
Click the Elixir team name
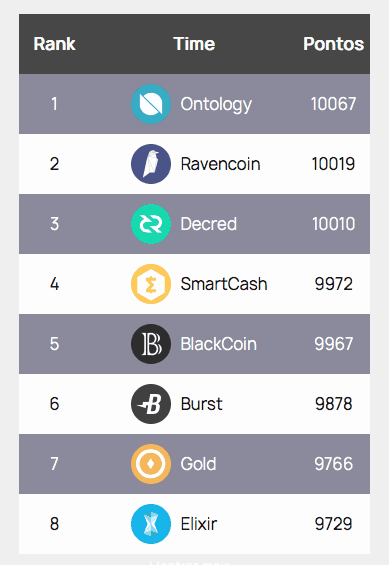pyautogui.click(x=199, y=524)
